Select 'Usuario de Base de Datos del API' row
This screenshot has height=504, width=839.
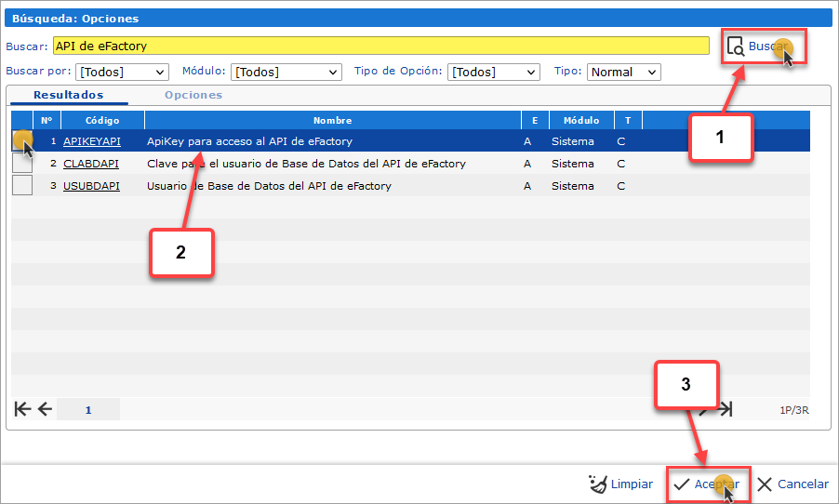(x=410, y=186)
